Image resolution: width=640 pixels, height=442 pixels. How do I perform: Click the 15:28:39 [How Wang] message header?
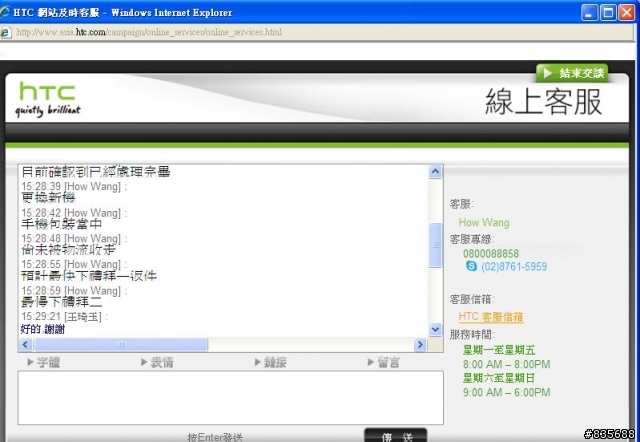[x=74, y=187]
